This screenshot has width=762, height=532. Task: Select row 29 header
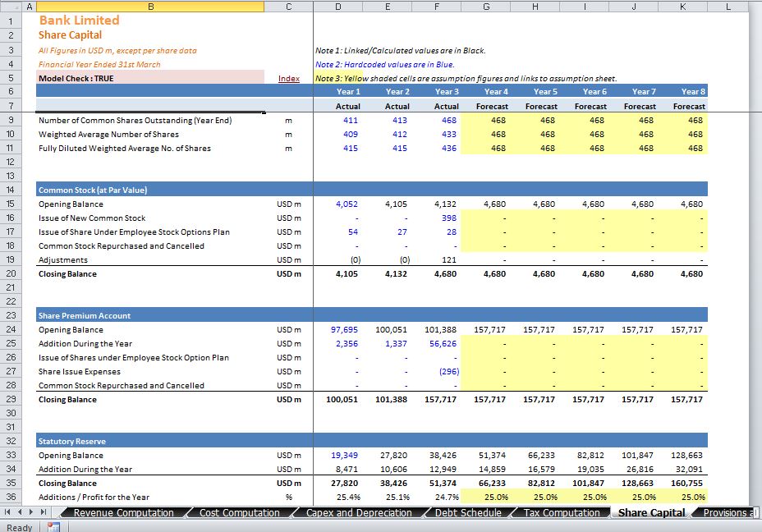click(x=11, y=399)
